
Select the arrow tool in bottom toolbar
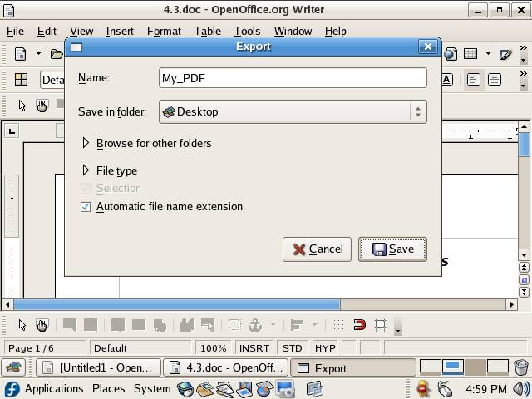(x=22, y=325)
